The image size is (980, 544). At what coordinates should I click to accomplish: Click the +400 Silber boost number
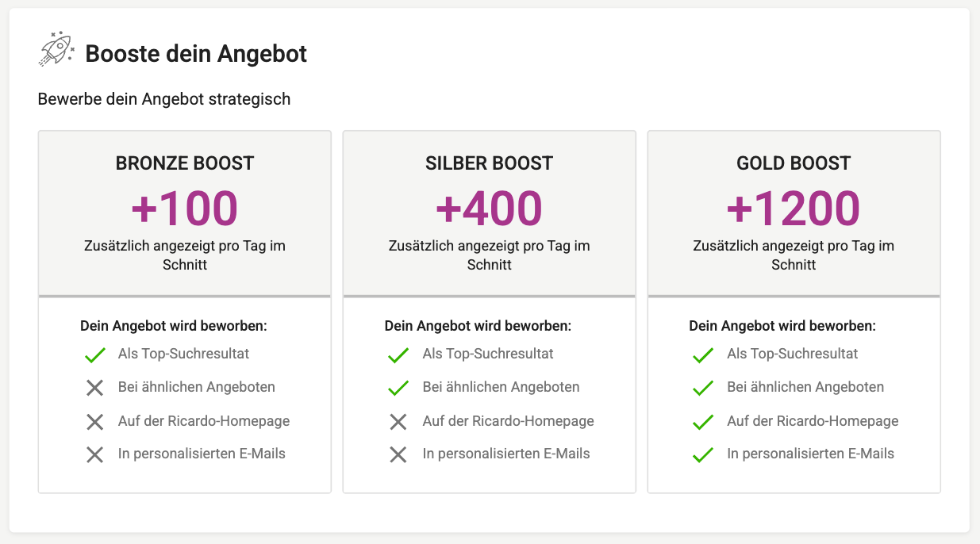490,208
